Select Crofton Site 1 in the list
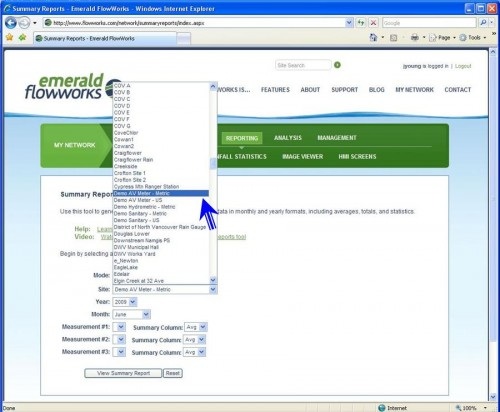The image size is (500, 412). [x=161, y=173]
